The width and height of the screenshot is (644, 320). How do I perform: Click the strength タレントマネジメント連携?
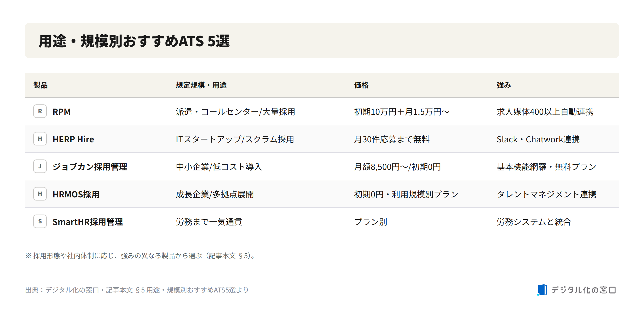pos(547,194)
